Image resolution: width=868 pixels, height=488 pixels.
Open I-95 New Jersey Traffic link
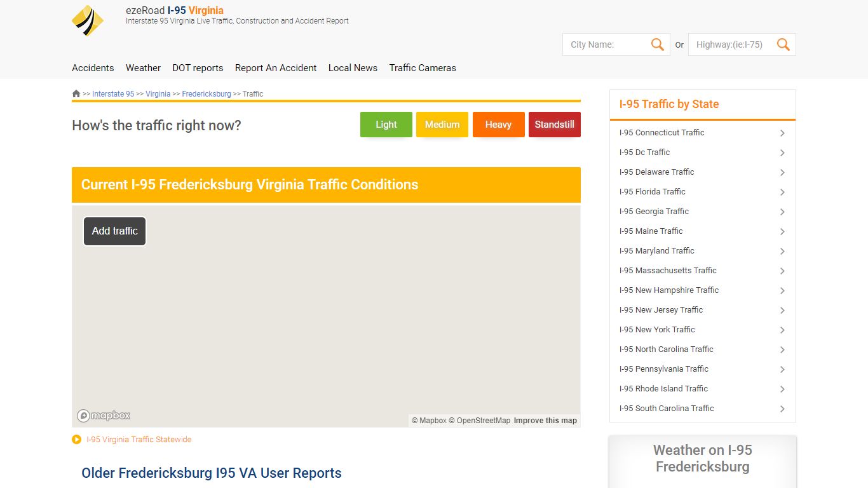(x=661, y=309)
